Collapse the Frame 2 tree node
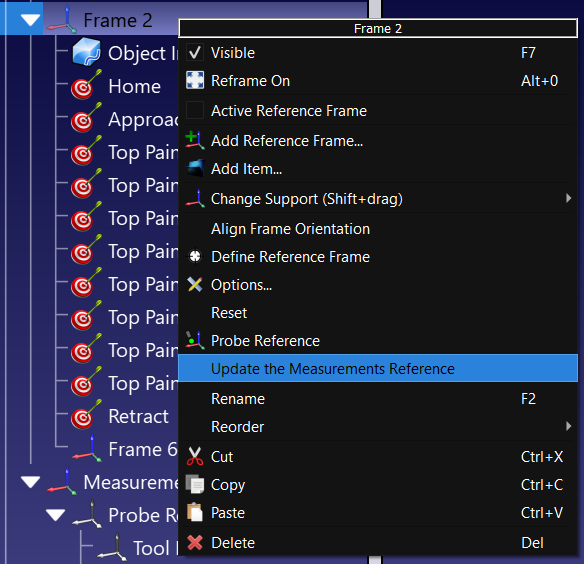 pyautogui.click(x=30, y=20)
